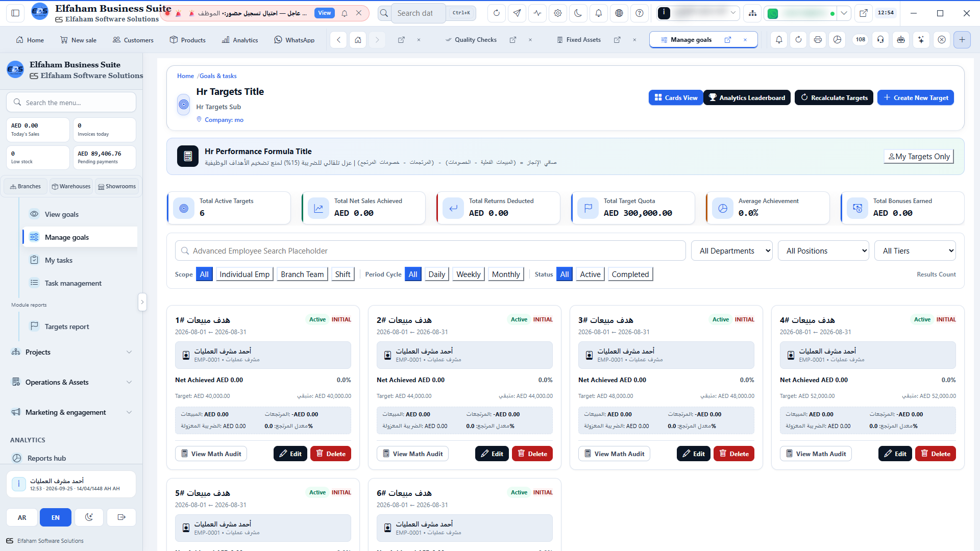
Task: Toggle My Targets Only
Action: [x=919, y=157]
